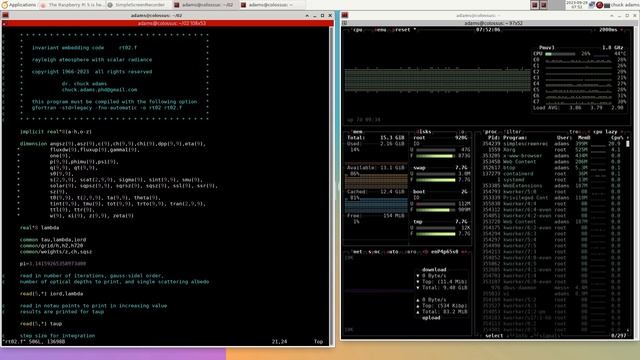Click first workspace switcher thumbnail in panel

[x=535, y=5]
